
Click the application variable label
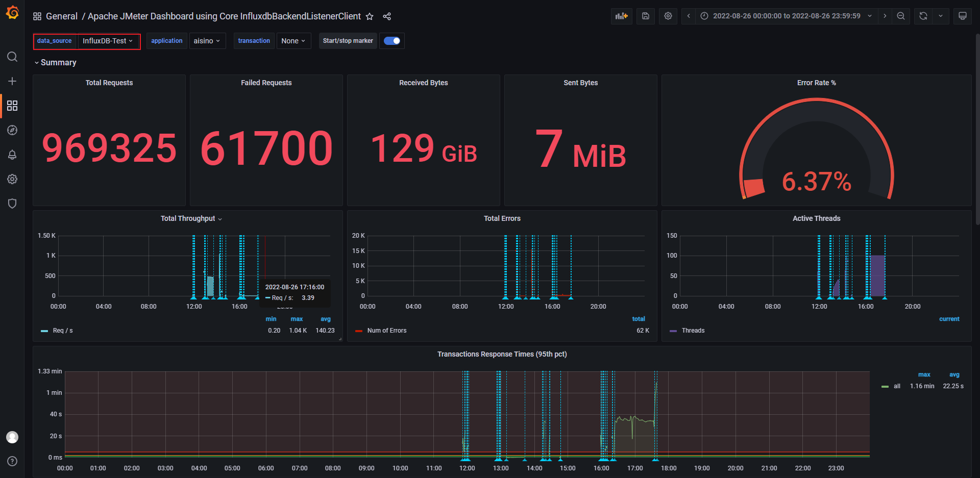pyautogui.click(x=167, y=41)
